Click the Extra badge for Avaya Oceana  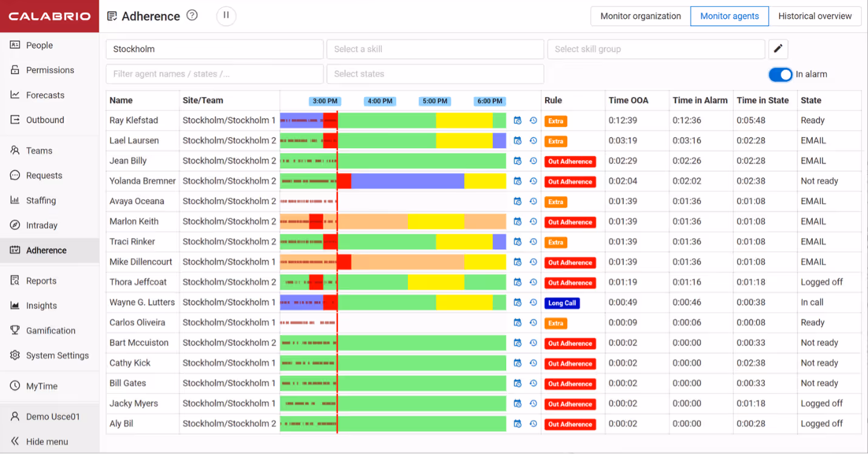coord(555,202)
